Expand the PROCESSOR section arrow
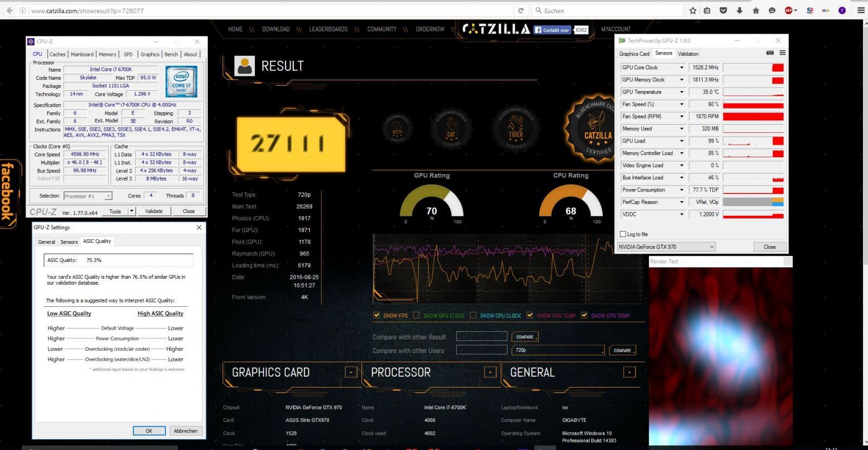868x450 pixels. click(x=490, y=372)
